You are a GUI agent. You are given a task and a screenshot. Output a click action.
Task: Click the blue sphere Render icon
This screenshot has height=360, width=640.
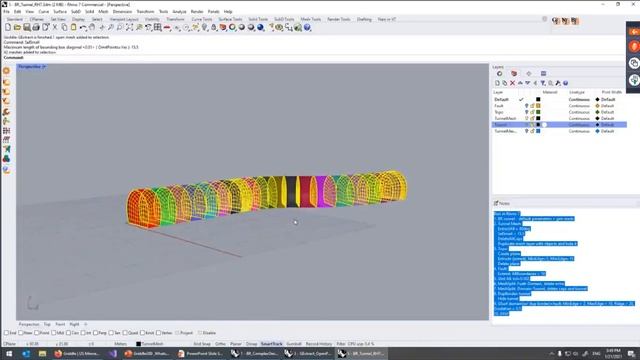pos(260,27)
